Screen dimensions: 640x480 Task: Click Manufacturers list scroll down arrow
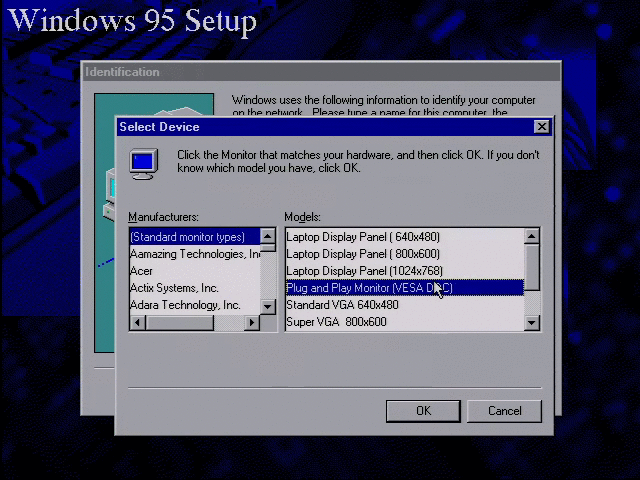click(x=268, y=307)
